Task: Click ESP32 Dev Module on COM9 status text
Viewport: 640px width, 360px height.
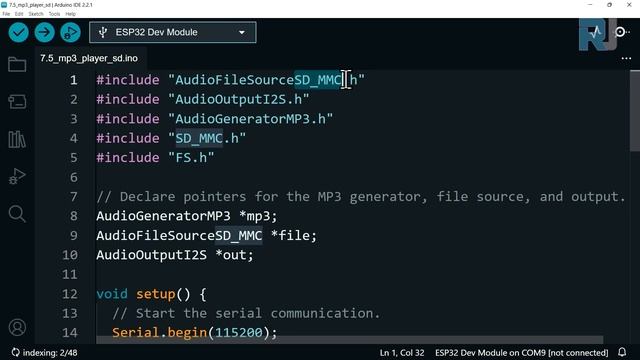Action: 521,353
